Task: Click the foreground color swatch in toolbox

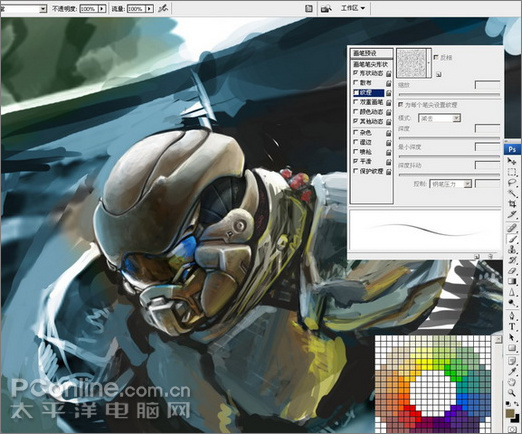Action: 510,414
